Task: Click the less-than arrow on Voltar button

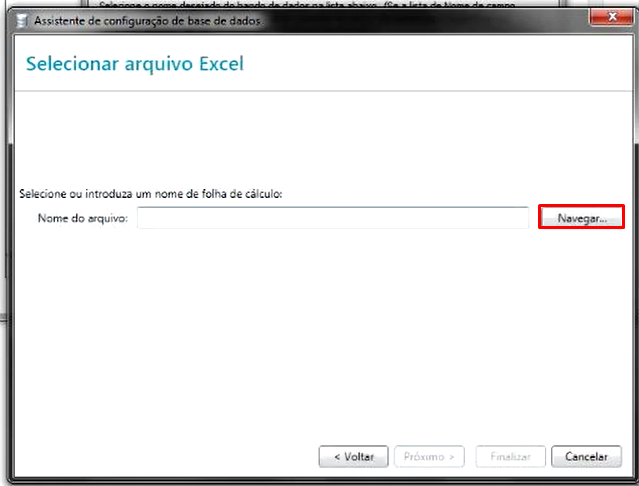Action: coord(337,457)
